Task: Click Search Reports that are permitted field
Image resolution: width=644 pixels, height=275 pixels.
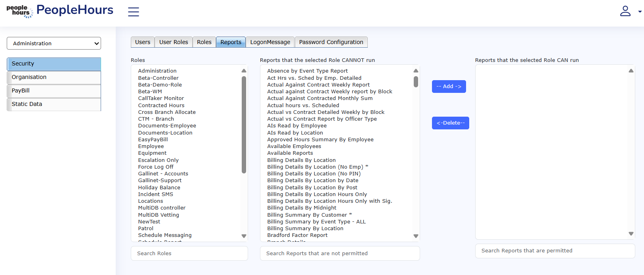Action: tap(555, 251)
